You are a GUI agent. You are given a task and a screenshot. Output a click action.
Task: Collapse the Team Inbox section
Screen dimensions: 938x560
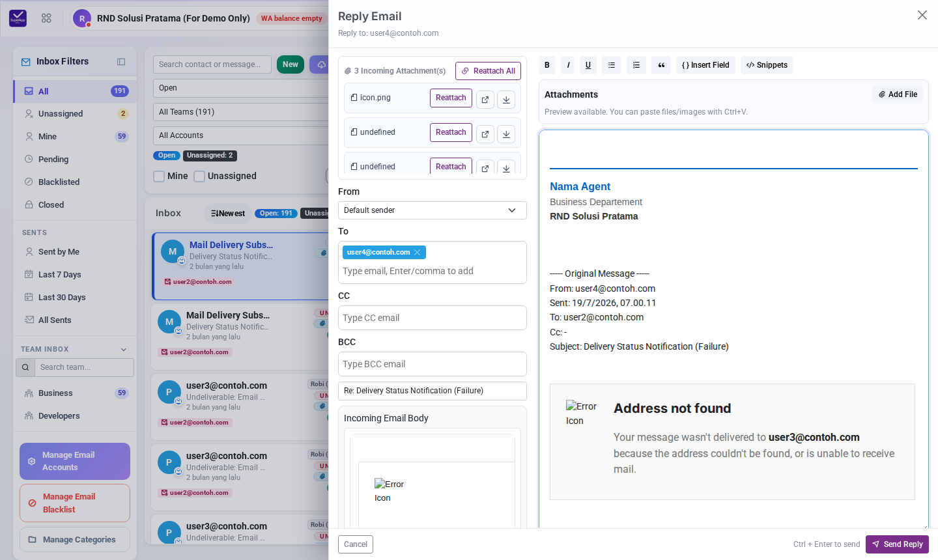click(124, 350)
